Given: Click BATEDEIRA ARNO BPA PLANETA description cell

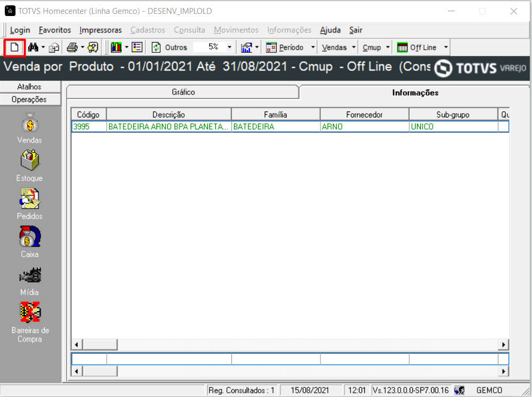Looking at the screenshot, I should (x=169, y=126).
